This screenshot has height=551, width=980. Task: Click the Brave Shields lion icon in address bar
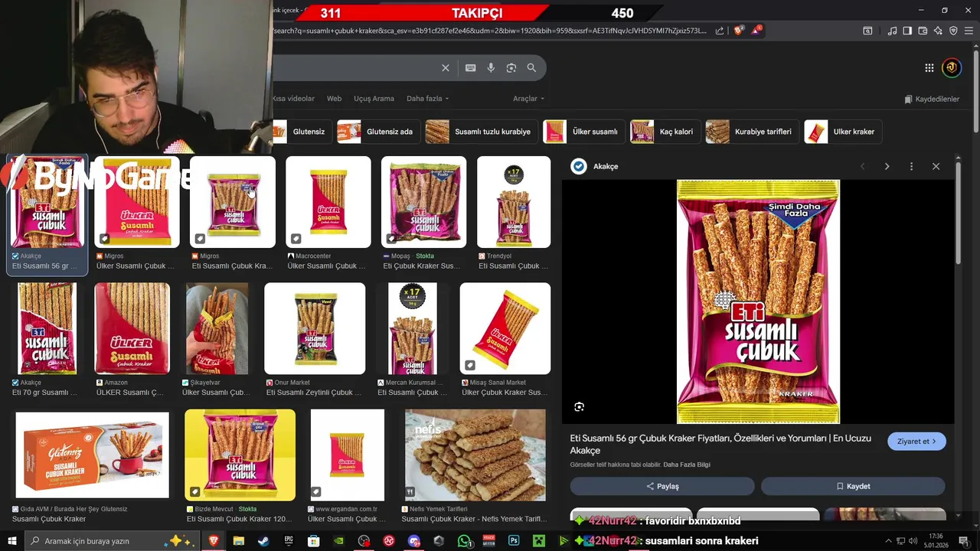(x=739, y=31)
